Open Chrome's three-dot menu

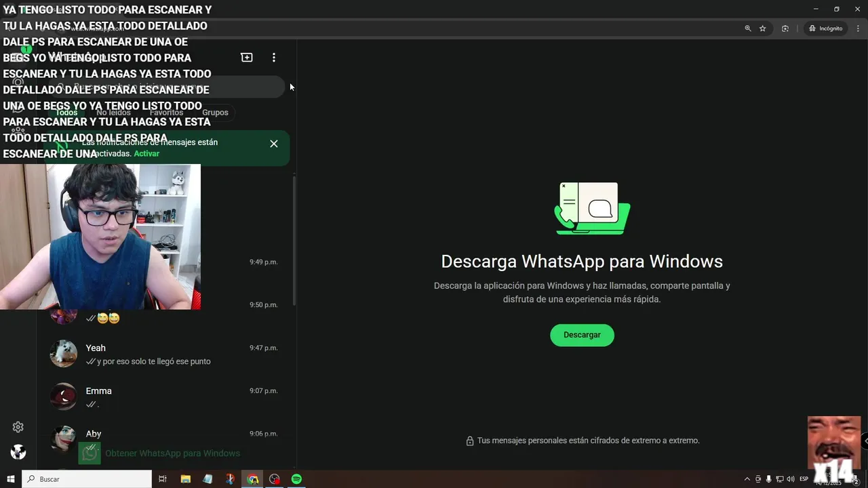pos(858,28)
